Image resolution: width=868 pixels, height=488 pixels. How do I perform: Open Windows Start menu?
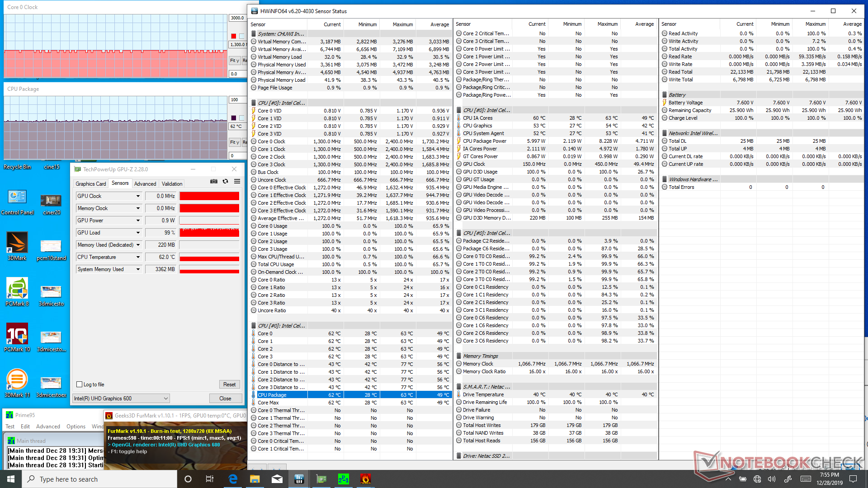pos(11,479)
